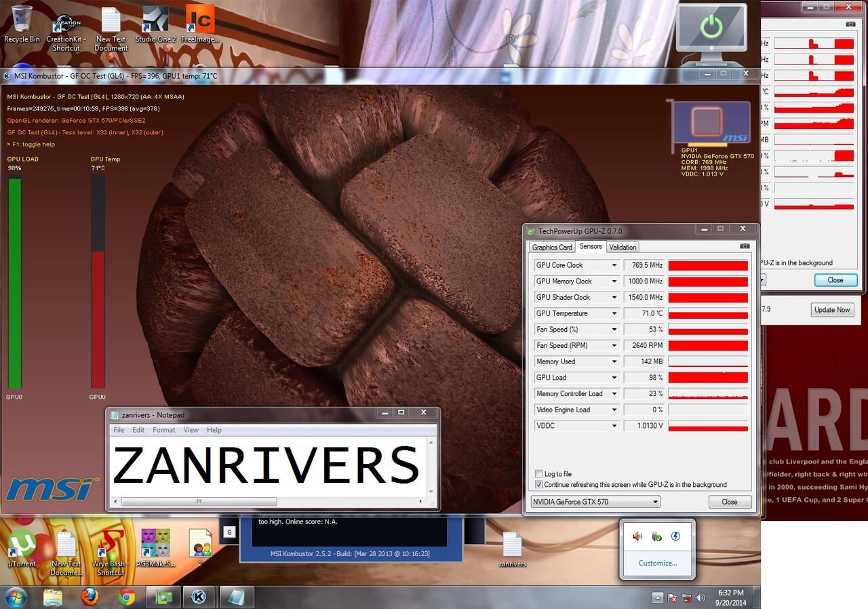
Task: Click the camera icon in the background GPU-Z window
Action: click(850, 24)
